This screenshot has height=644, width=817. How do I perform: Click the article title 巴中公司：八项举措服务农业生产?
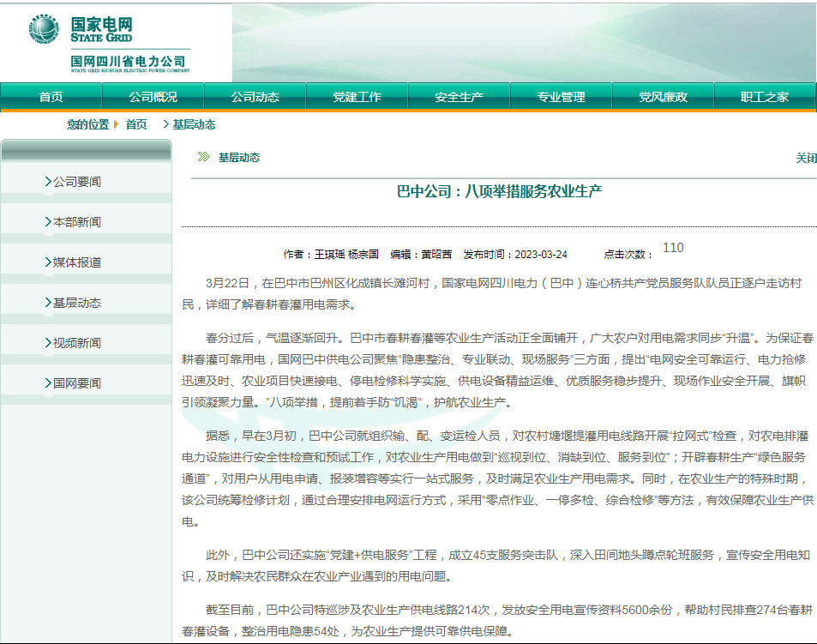(x=499, y=191)
